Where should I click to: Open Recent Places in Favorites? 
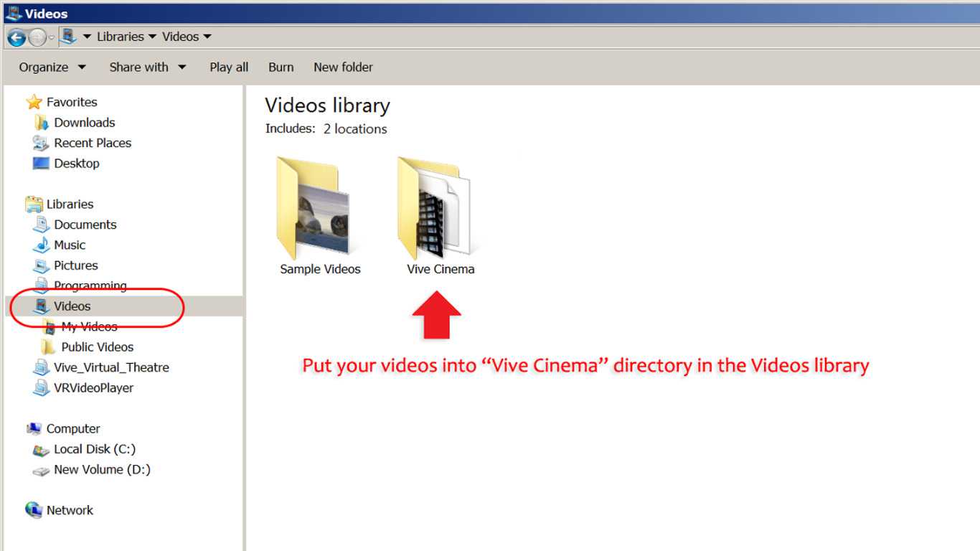93,143
